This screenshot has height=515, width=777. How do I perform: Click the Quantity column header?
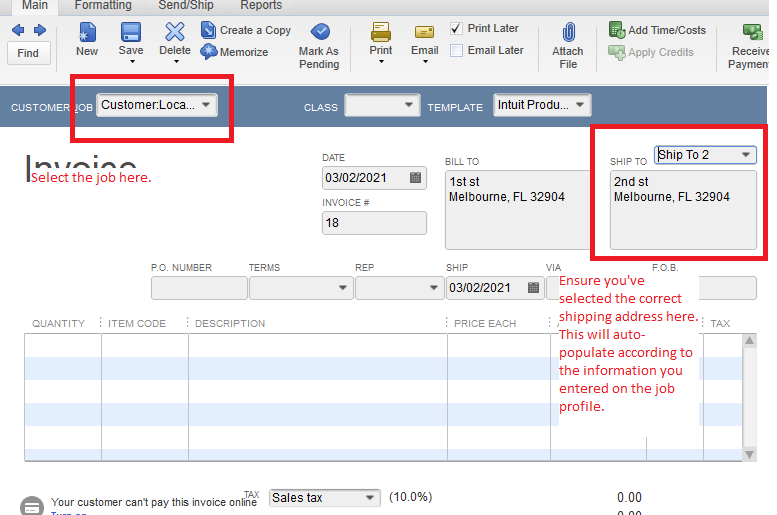pyautogui.click(x=58, y=324)
